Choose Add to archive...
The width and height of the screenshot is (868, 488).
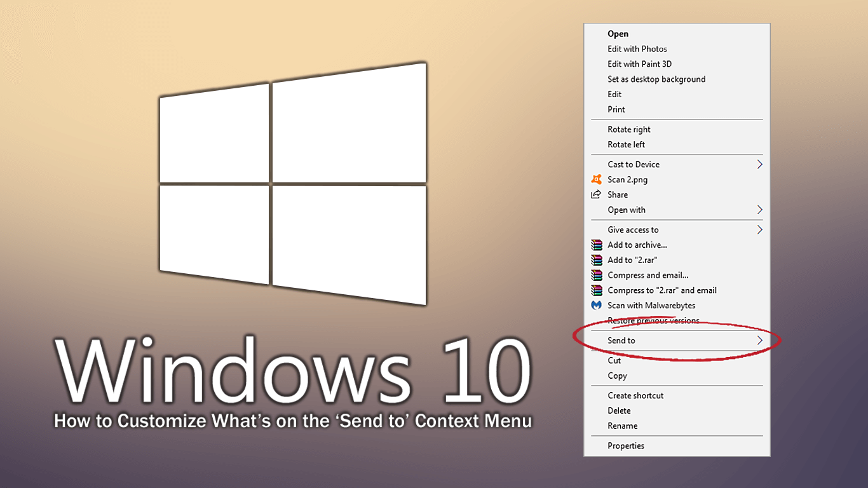pos(637,245)
